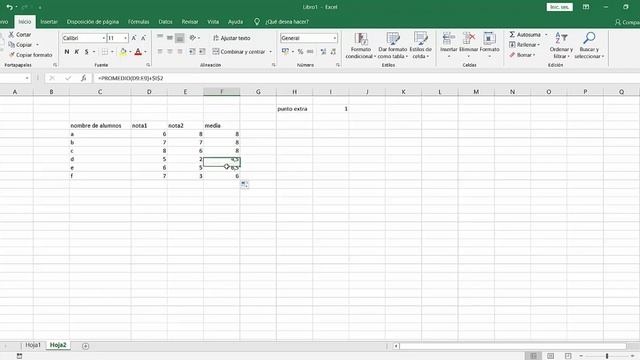Viewport: 640px width, 360px height.
Task: Click the insert function fx icon
Action: [x=83, y=78]
